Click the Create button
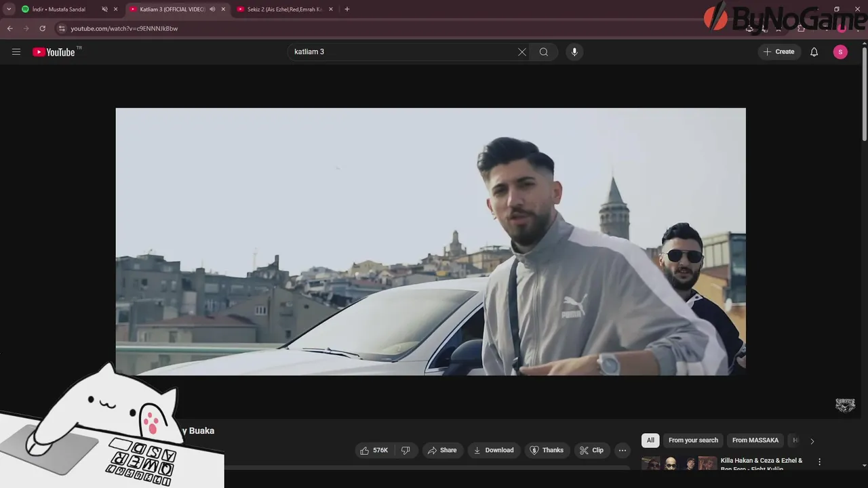The width and height of the screenshot is (868, 488). (779, 52)
